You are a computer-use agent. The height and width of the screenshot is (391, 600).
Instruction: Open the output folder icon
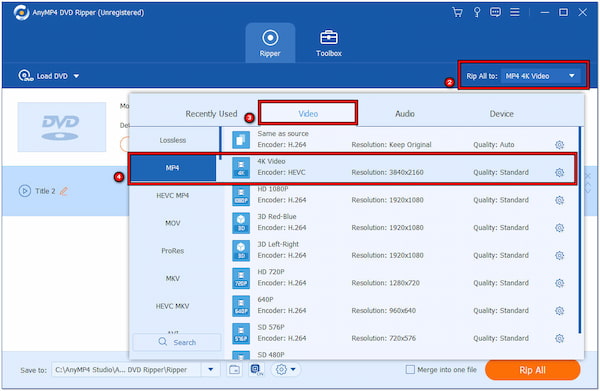pyautogui.click(x=234, y=370)
